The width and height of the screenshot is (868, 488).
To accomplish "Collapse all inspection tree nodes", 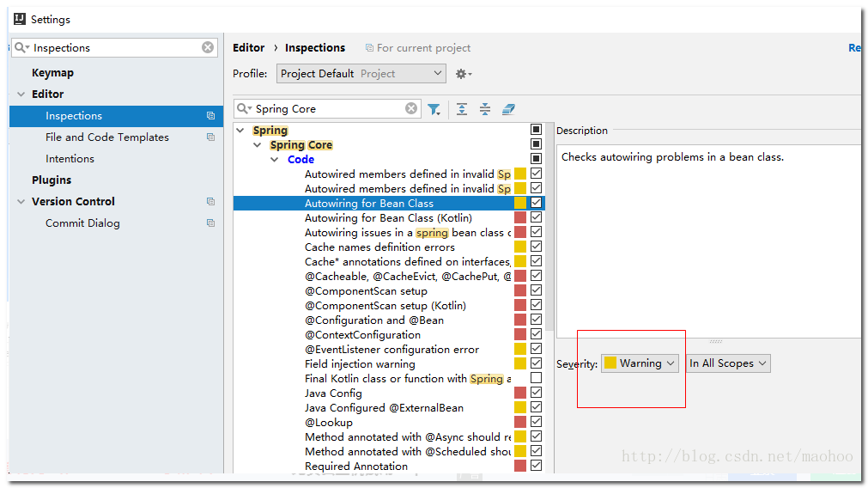I will point(485,109).
